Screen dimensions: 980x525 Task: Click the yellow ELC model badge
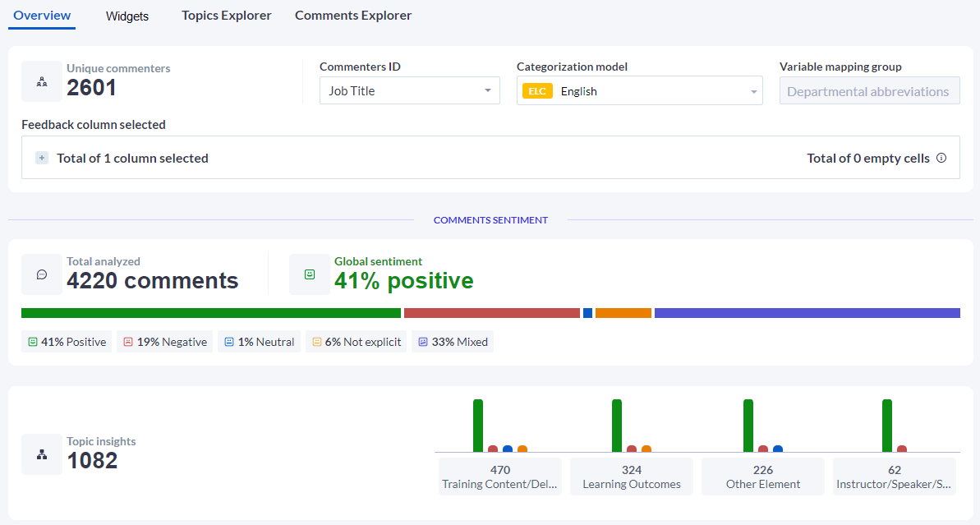point(537,91)
